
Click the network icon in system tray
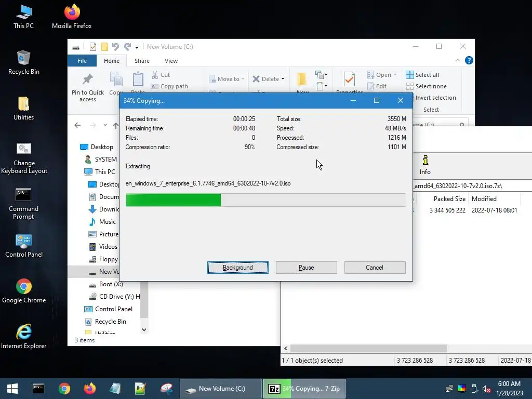pyautogui.click(x=449, y=389)
